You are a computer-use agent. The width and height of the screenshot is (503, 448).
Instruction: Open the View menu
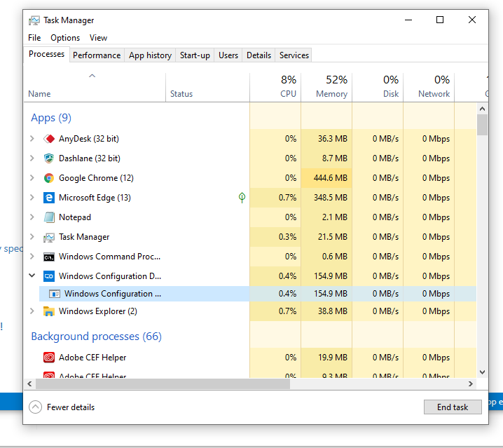(x=98, y=38)
